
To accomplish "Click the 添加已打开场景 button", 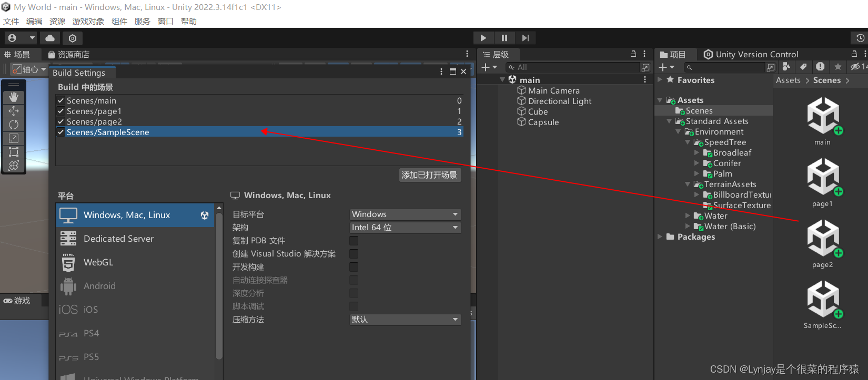I will [430, 175].
